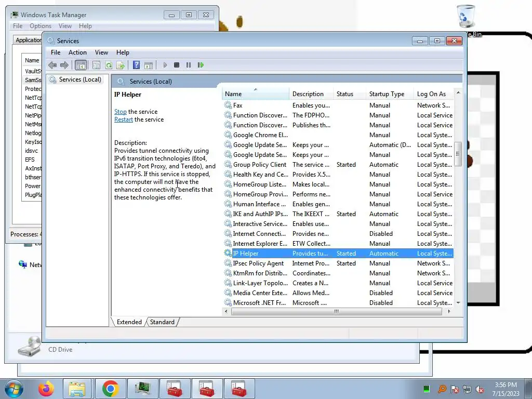The width and height of the screenshot is (532, 399).
Task: Open Options menu in Windows Task Manager
Action: [x=41, y=26]
